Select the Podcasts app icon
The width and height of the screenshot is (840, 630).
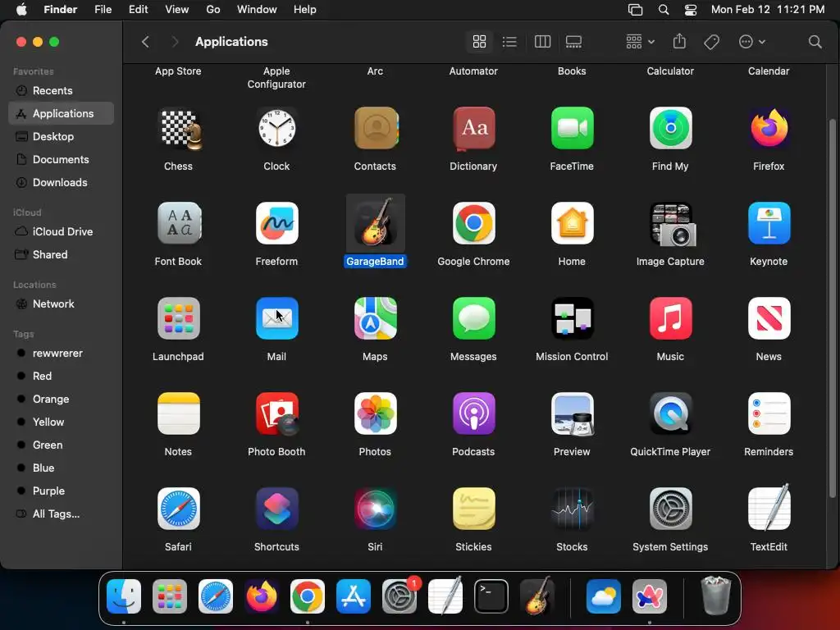tap(473, 413)
